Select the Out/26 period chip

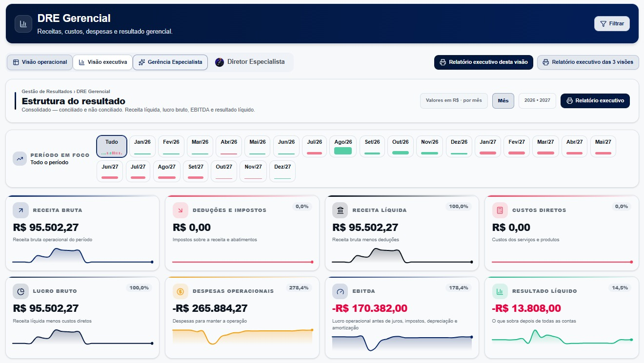coord(401,146)
